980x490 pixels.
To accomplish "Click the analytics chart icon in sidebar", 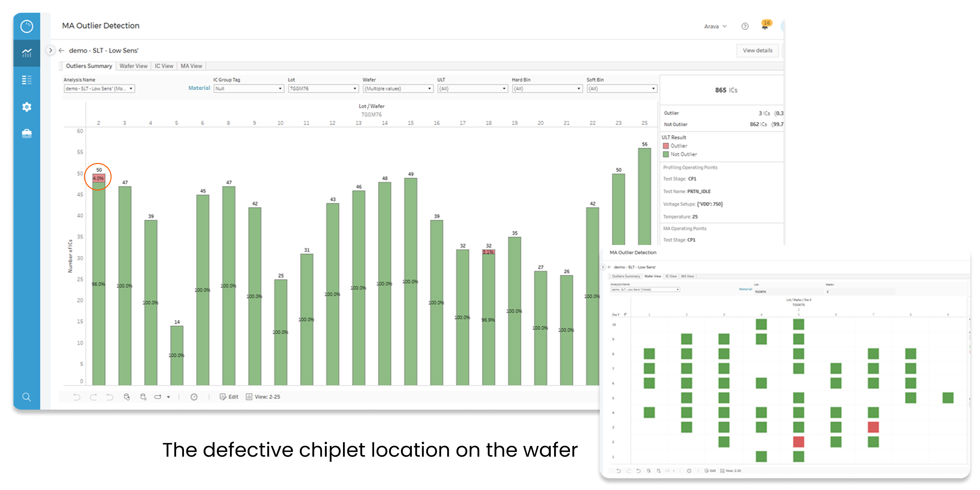I will tap(27, 53).
